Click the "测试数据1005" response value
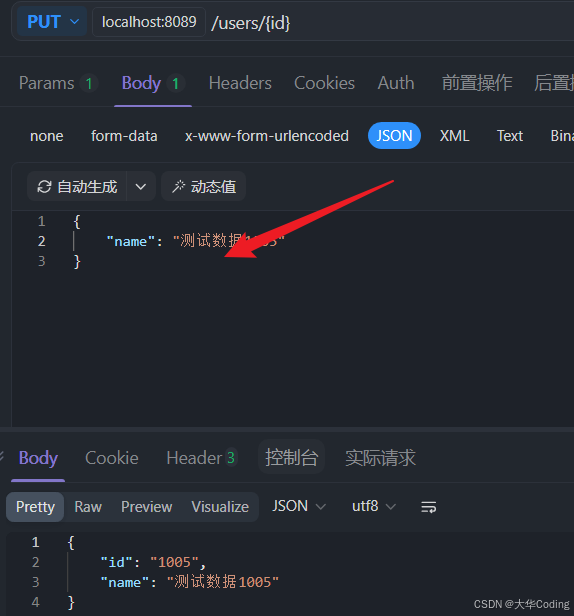 click(x=223, y=582)
